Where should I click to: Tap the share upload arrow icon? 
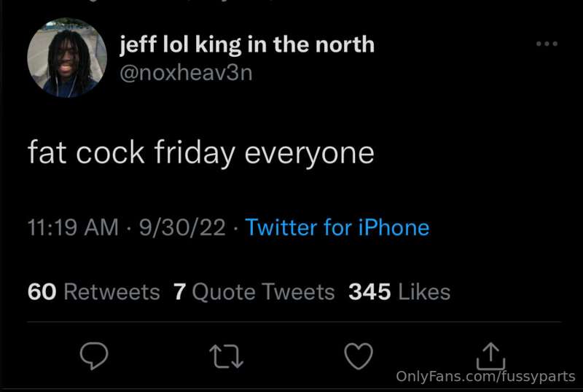pos(490,354)
